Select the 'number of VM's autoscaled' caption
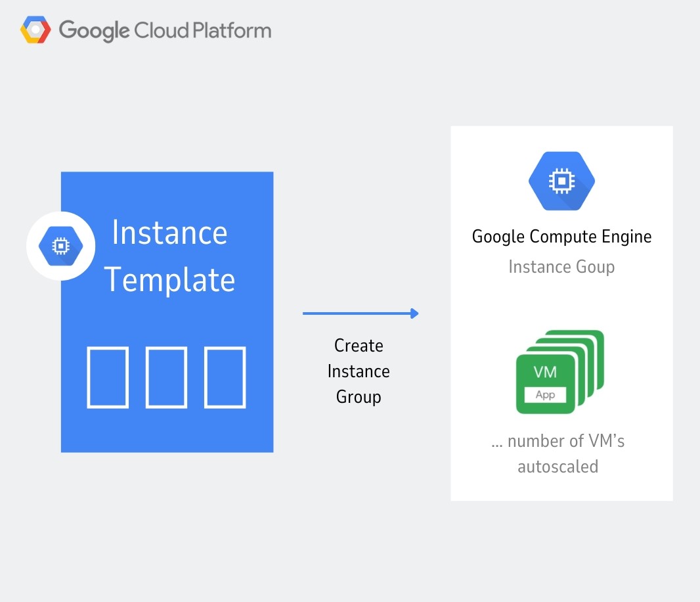Screen dimensions: 700x602 558,453
